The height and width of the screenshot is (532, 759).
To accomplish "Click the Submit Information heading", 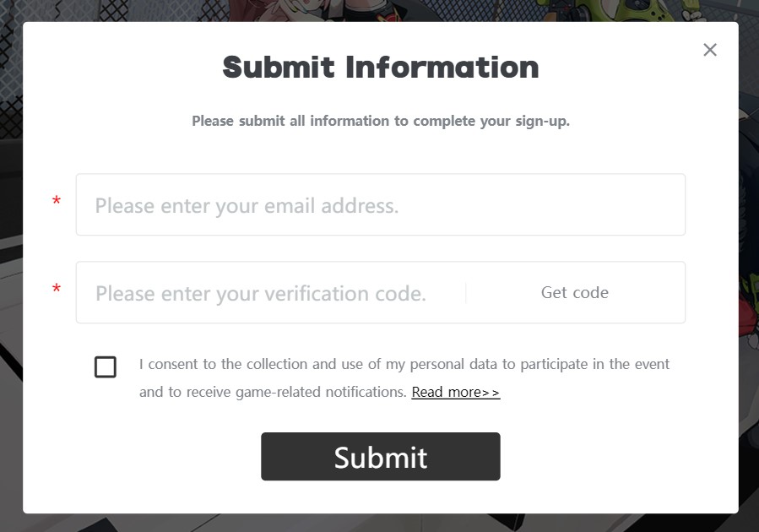I will pyautogui.click(x=380, y=68).
